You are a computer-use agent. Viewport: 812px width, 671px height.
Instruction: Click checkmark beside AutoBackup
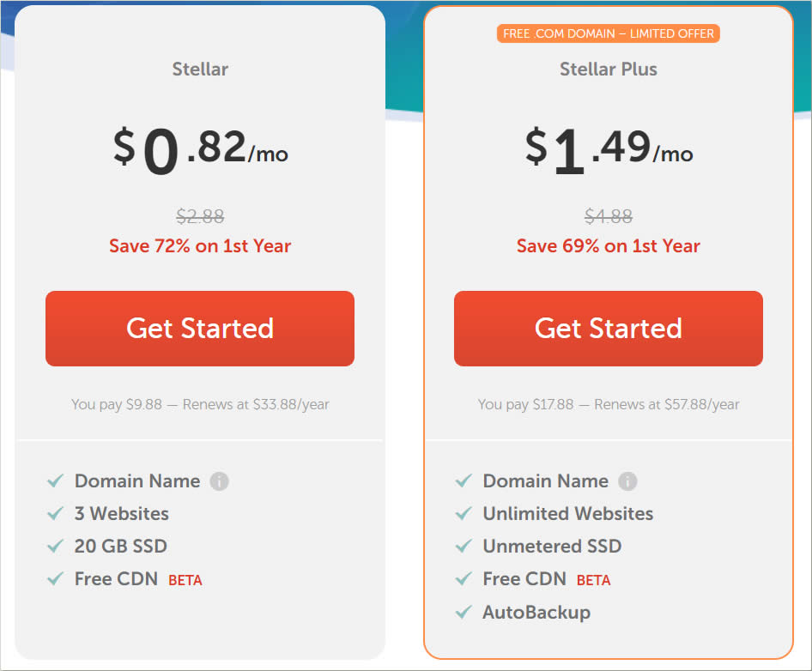click(464, 612)
